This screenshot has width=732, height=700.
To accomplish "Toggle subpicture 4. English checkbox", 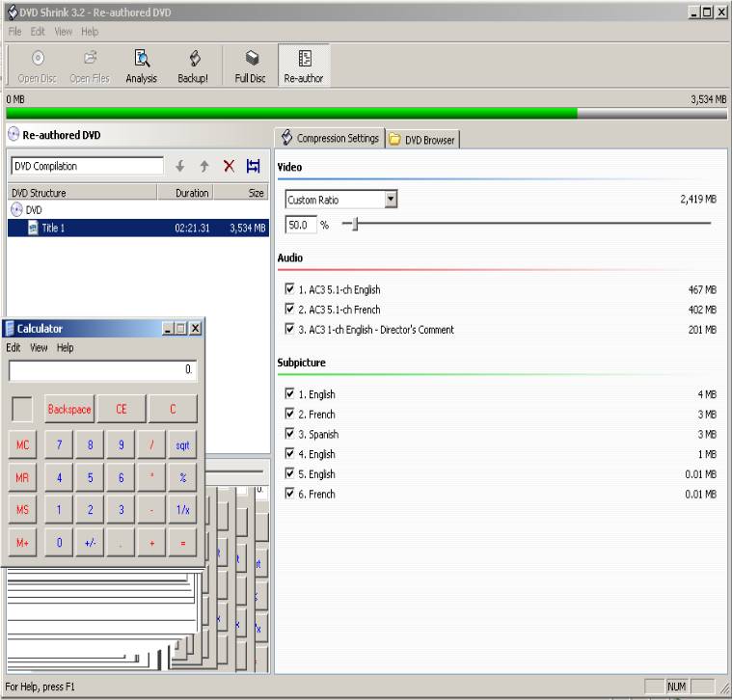I will 289,453.
